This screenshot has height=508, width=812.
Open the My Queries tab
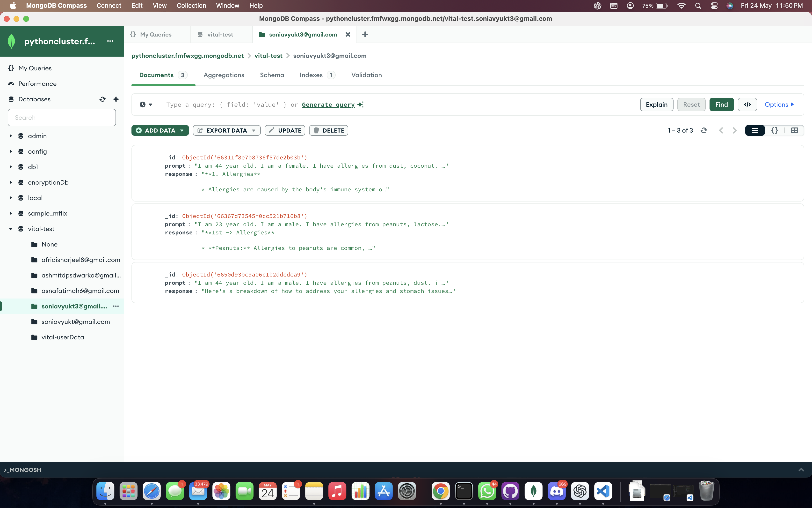point(157,34)
